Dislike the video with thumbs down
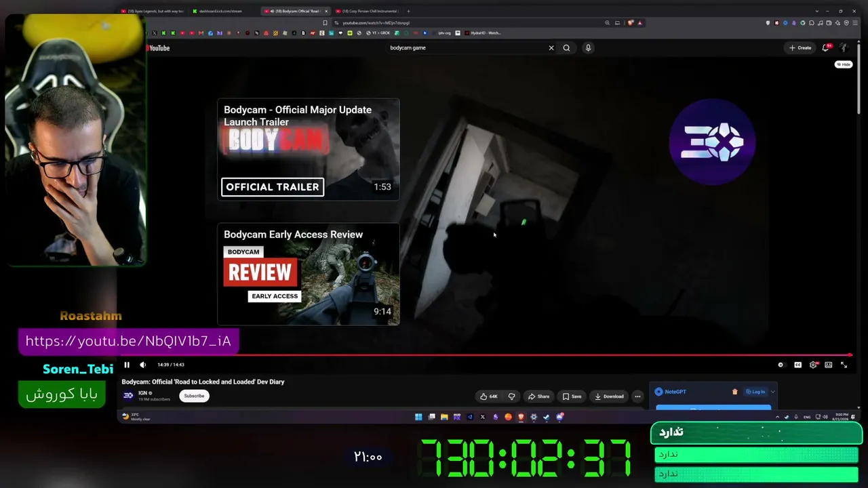The image size is (868, 488). (x=512, y=396)
